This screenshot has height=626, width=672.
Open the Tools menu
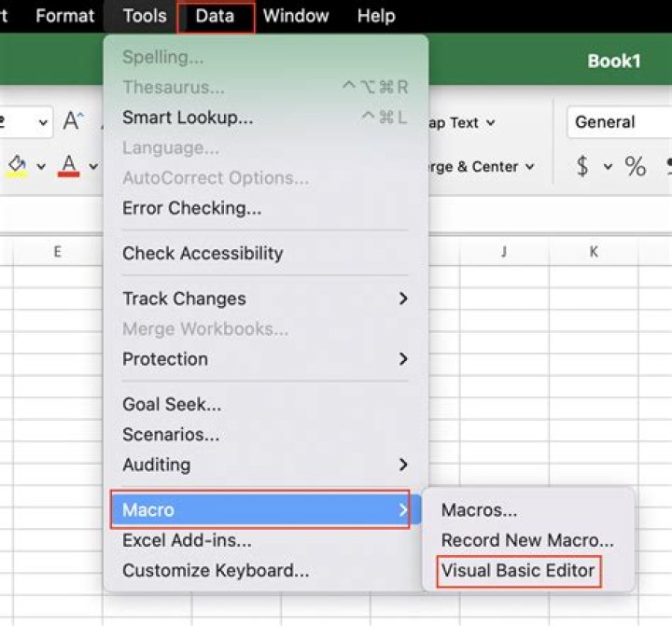[145, 16]
